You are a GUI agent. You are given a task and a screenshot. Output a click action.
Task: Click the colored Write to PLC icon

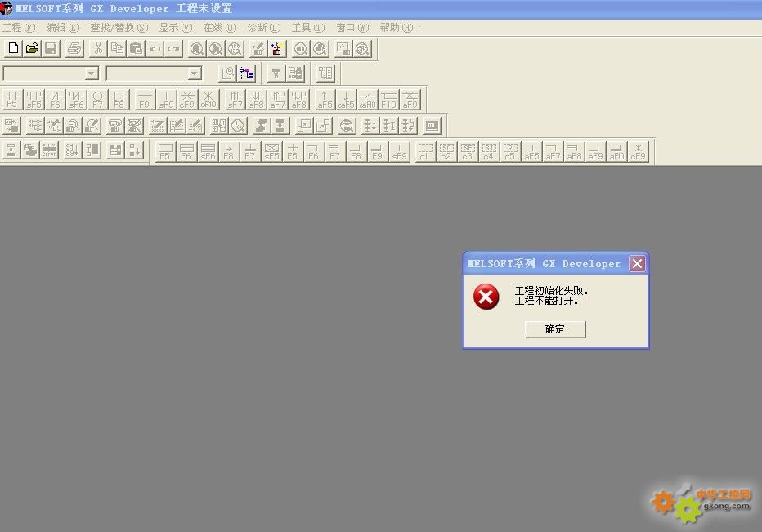[277, 48]
